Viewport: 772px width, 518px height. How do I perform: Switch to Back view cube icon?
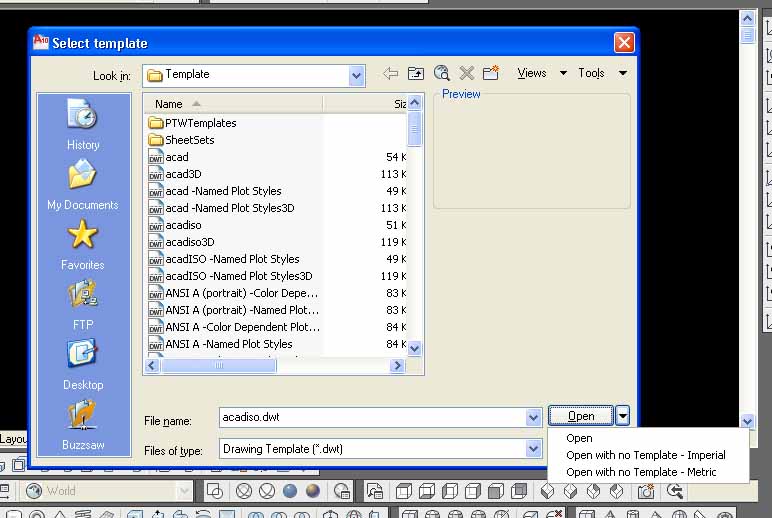(x=519, y=491)
